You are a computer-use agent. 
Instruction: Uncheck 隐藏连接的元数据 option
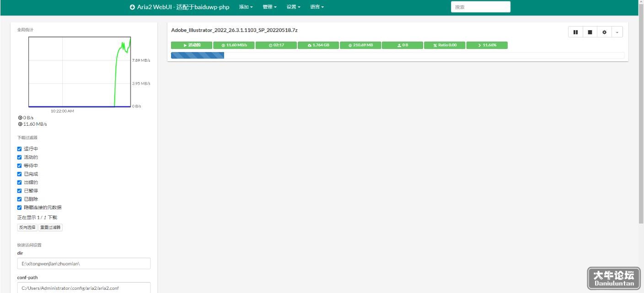pyautogui.click(x=19, y=208)
